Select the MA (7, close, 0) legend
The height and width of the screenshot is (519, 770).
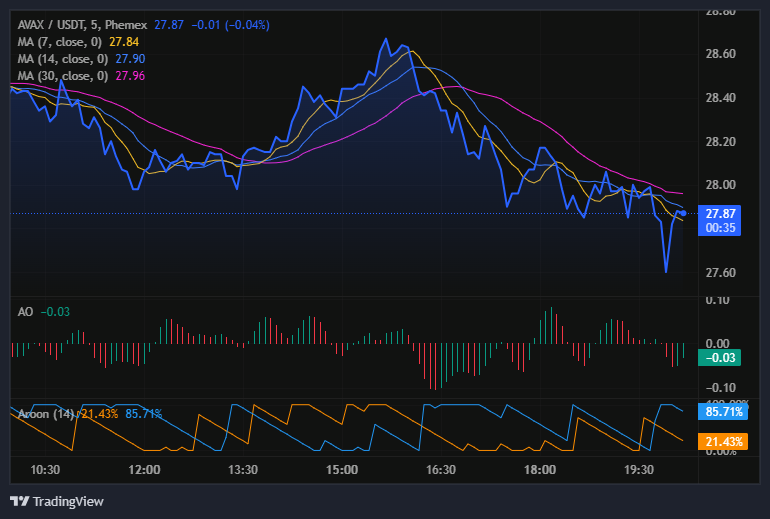click(56, 42)
